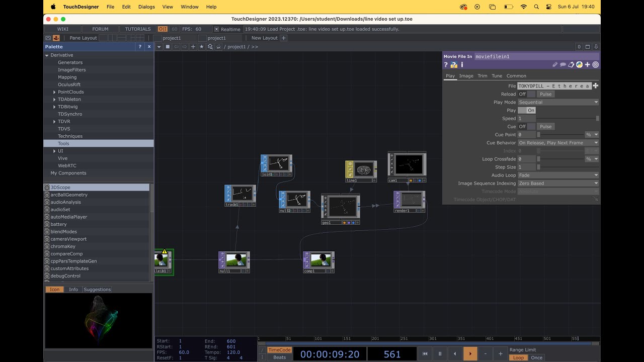Switch to the Trim parameter tab
Screen dimensions: 644x362
pyautogui.click(x=482, y=76)
